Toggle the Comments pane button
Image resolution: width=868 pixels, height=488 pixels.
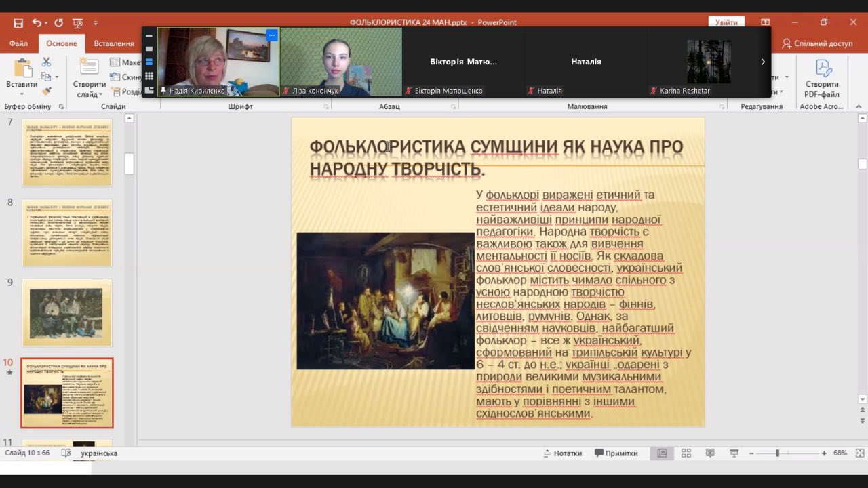point(616,453)
